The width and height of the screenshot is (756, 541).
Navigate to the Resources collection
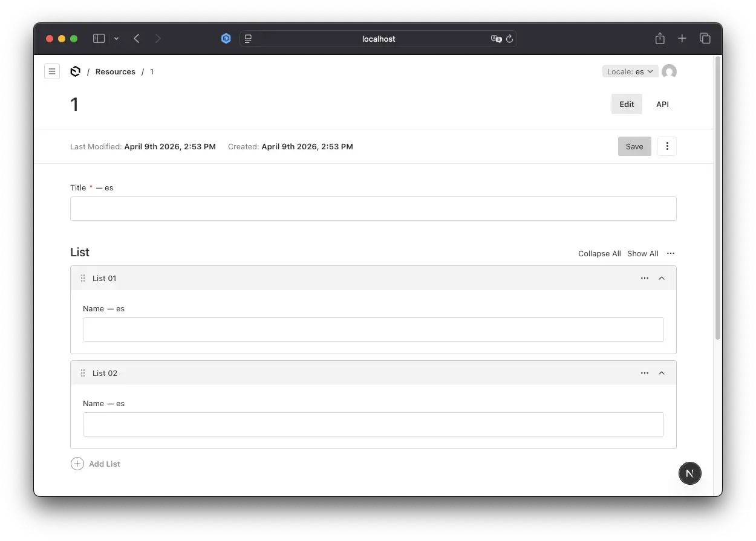pos(115,71)
